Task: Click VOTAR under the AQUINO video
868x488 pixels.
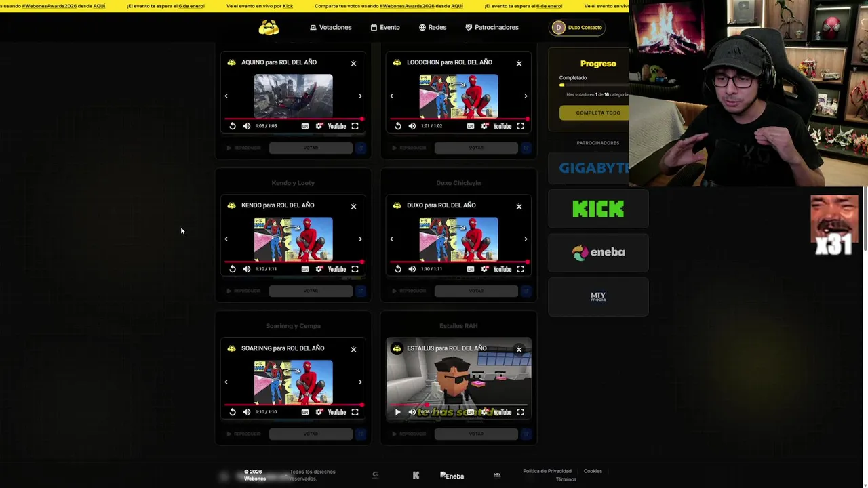Action: click(x=311, y=148)
